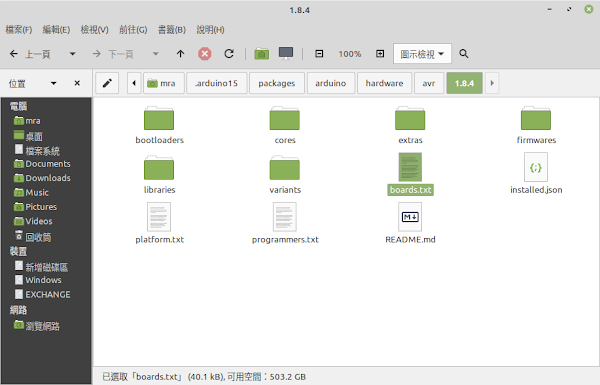600x385 pixels.
Task: Open mra in the sidebar
Action: (27, 121)
